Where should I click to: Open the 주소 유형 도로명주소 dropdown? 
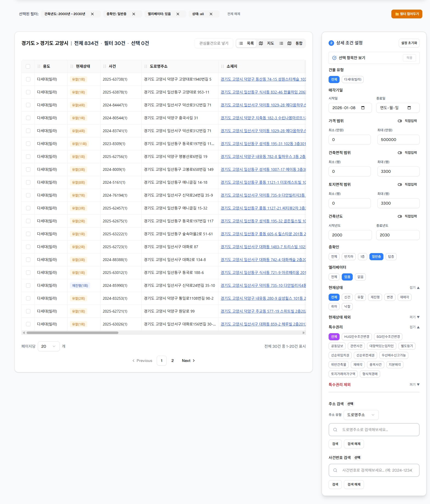pyautogui.click(x=361, y=415)
